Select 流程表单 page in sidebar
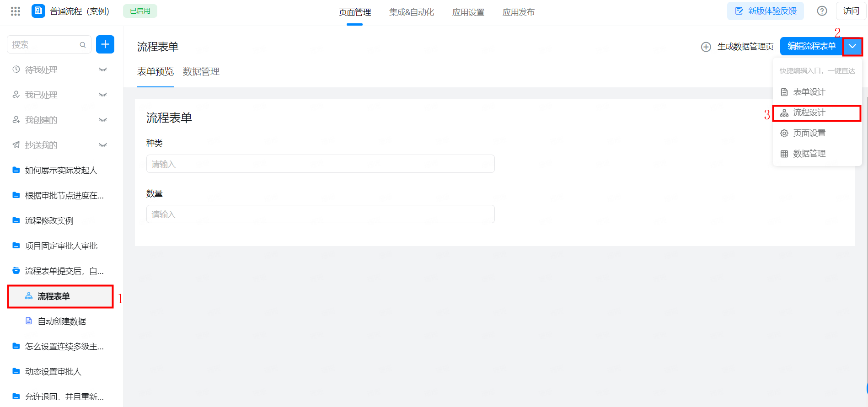 pyautogui.click(x=60, y=296)
